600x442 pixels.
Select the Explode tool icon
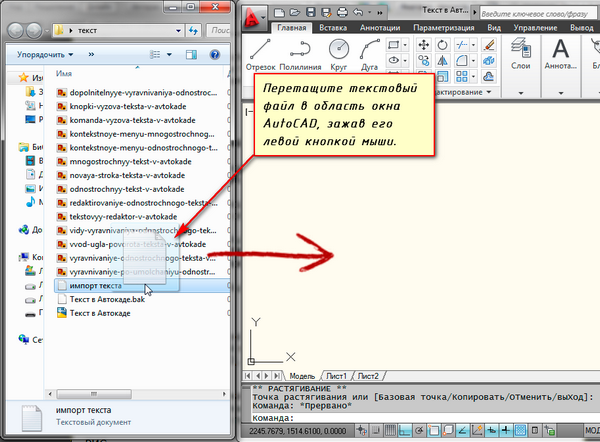point(489,60)
